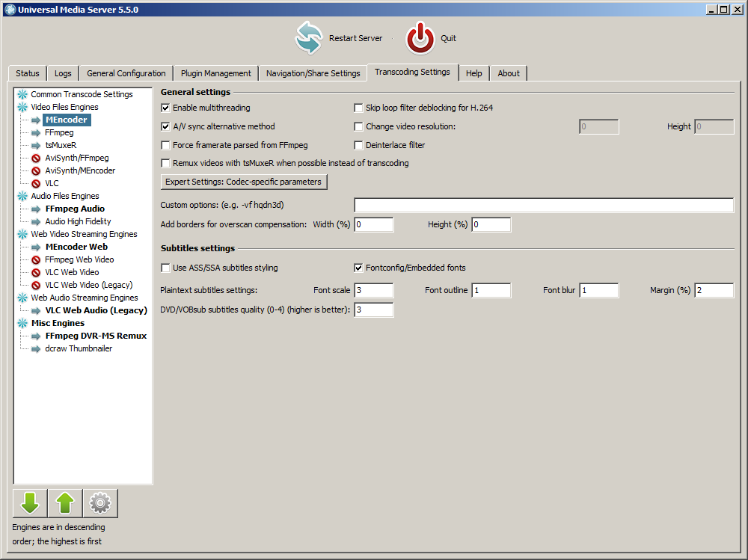Click the Restart Server label

coord(355,38)
